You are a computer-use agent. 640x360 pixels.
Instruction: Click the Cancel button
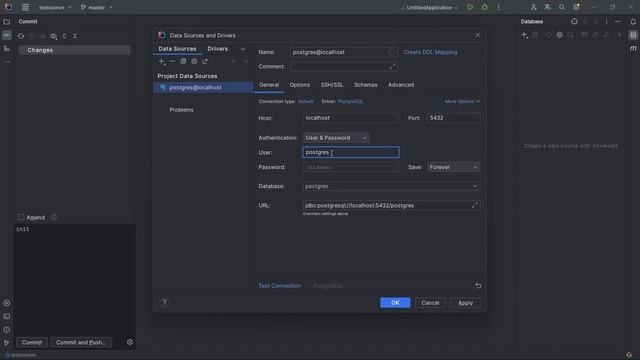(x=430, y=303)
